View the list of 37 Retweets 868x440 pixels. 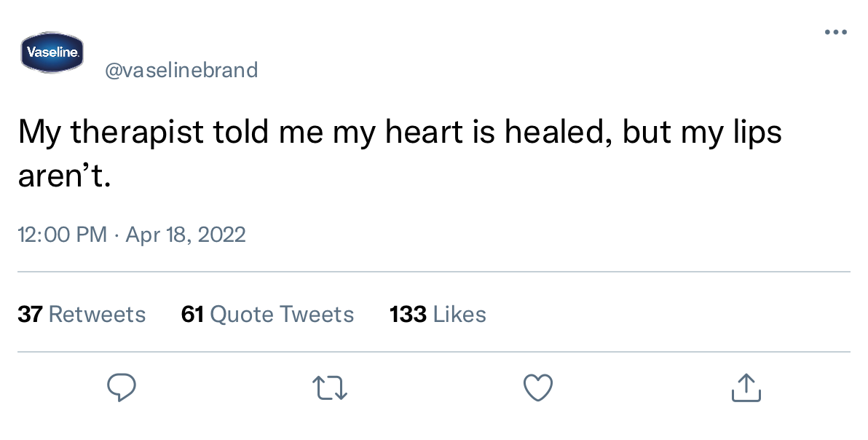82,315
